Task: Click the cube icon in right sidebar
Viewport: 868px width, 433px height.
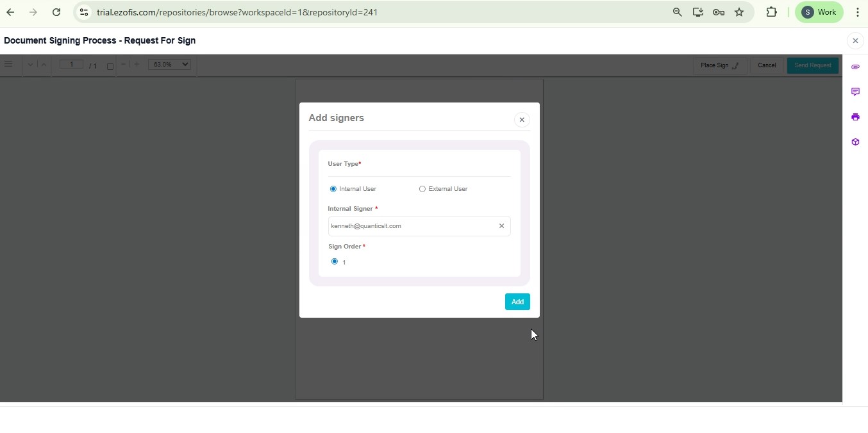Action: (x=855, y=142)
